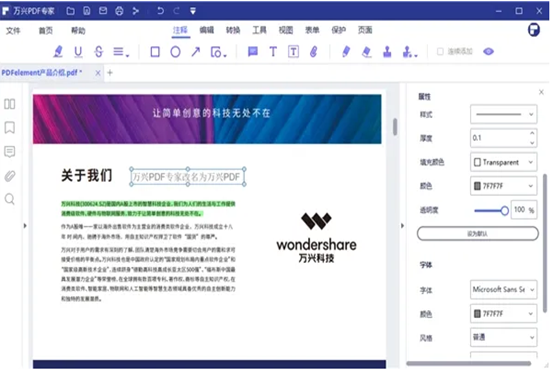Click the 设为默认 button
553x373 pixels.
click(478, 233)
